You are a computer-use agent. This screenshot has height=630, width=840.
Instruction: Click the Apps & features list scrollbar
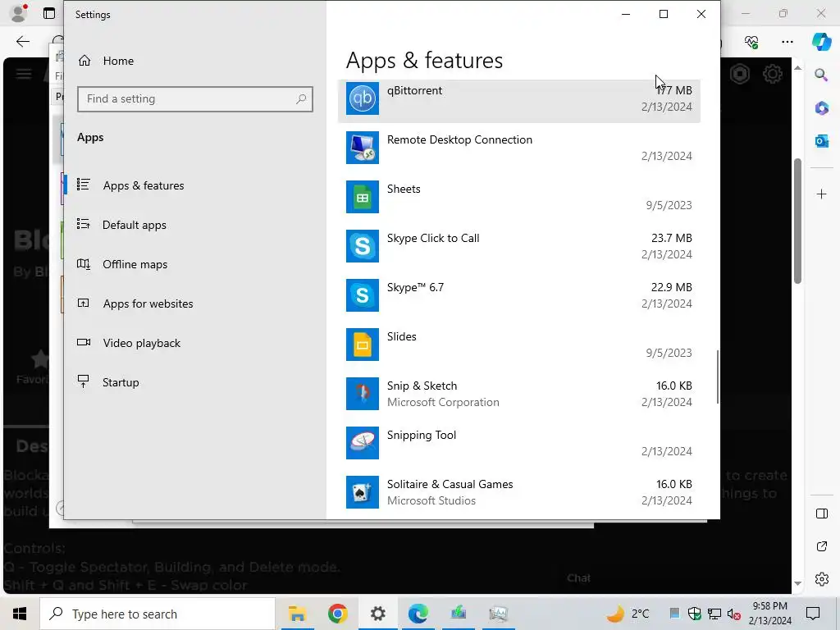pyautogui.click(x=717, y=377)
